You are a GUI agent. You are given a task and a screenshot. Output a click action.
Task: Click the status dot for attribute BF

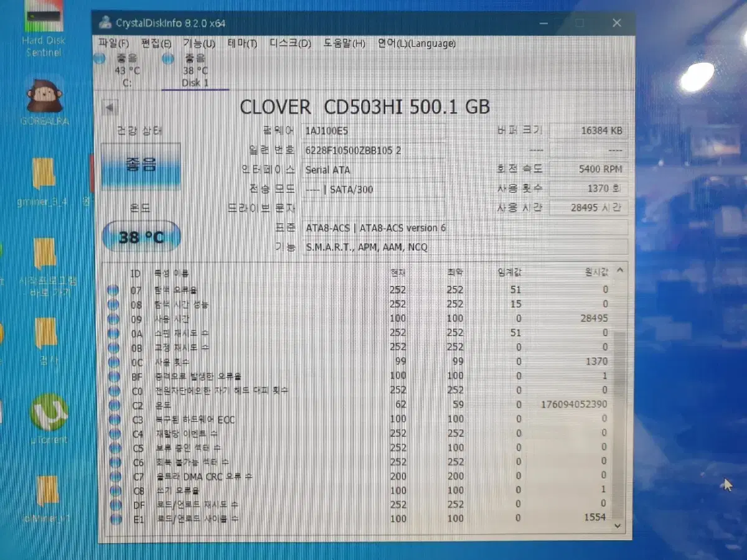pos(113,376)
